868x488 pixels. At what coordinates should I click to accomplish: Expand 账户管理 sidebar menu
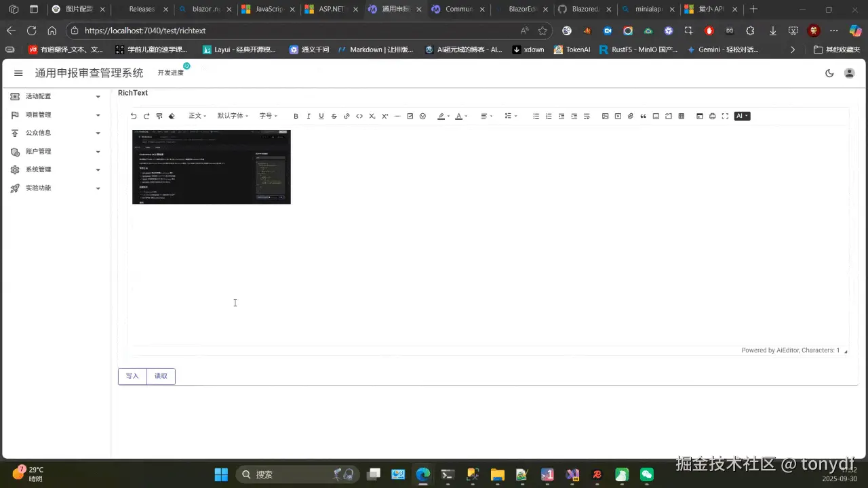(56, 151)
